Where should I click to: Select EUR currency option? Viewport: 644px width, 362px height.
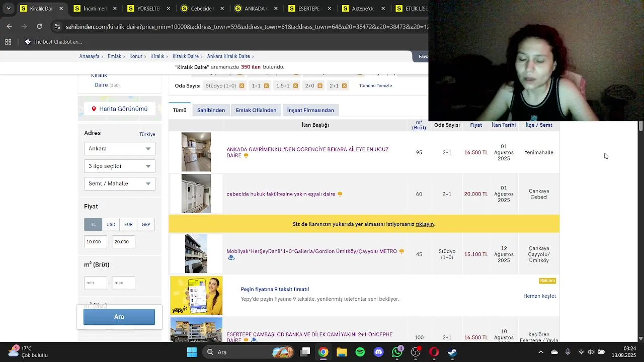pos(128,224)
